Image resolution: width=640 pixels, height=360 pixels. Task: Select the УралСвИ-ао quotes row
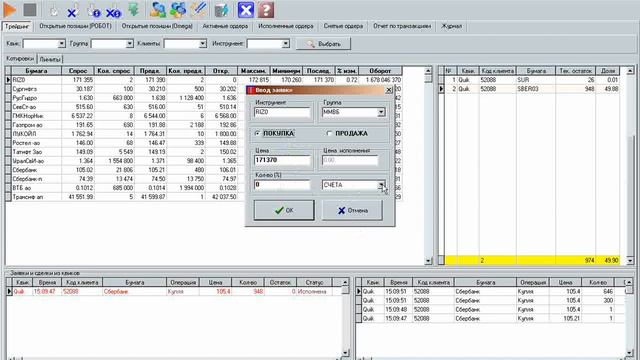[125, 161]
